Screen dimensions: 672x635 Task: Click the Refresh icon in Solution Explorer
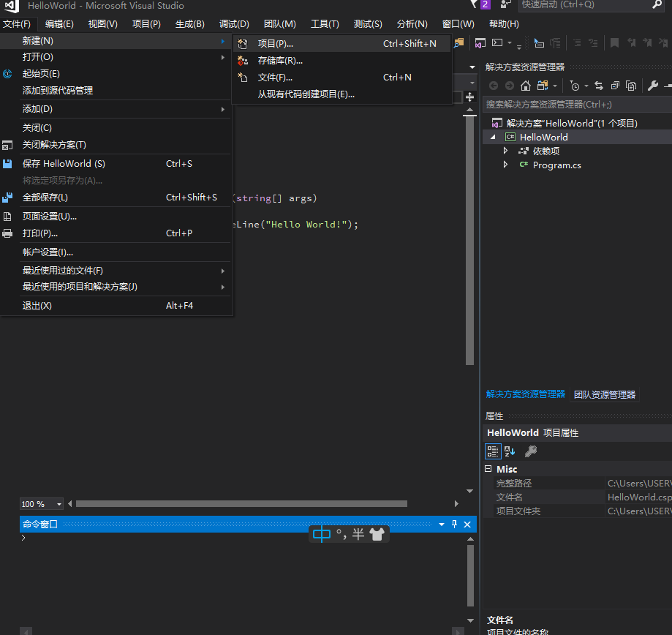[599, 86]
